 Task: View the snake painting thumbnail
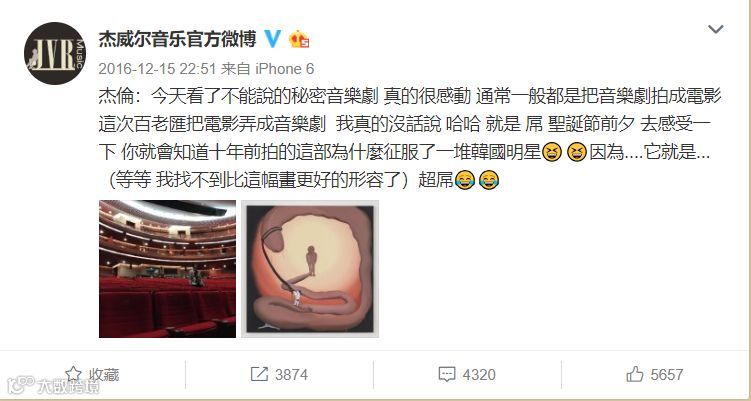(310, 269)
